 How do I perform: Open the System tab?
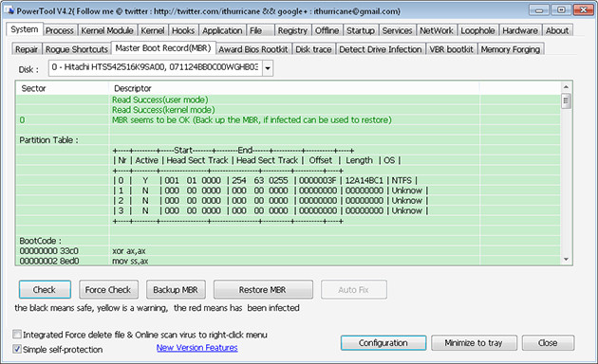pos(25,29)
